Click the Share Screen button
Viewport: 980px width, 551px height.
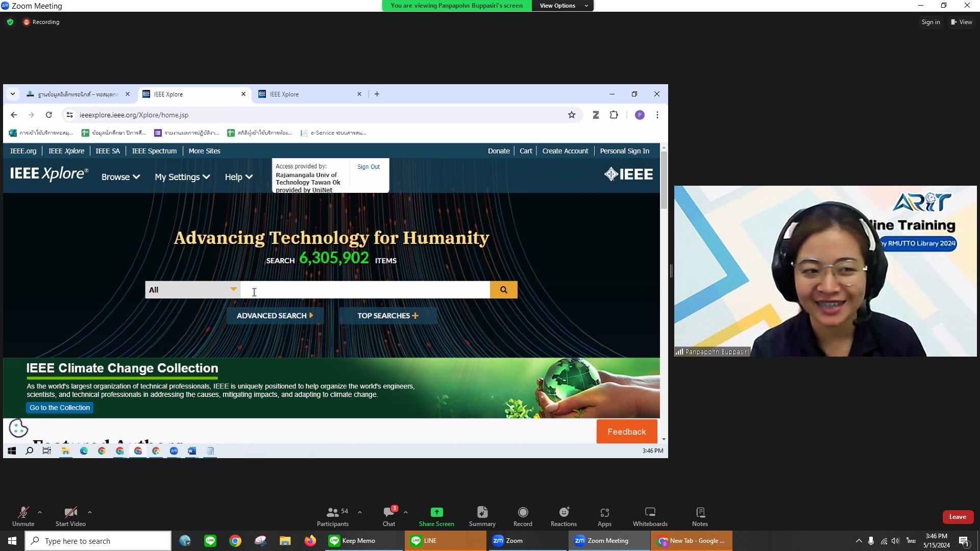tap(436, 516)
